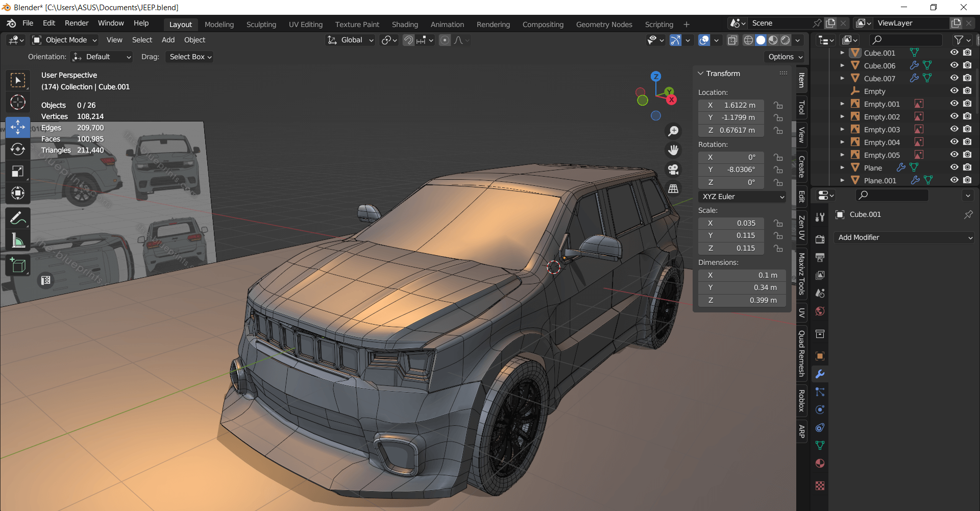Expand Cube.001 in outliner
The height and width of the screenshot is (511, 980).
pos(842,53)
